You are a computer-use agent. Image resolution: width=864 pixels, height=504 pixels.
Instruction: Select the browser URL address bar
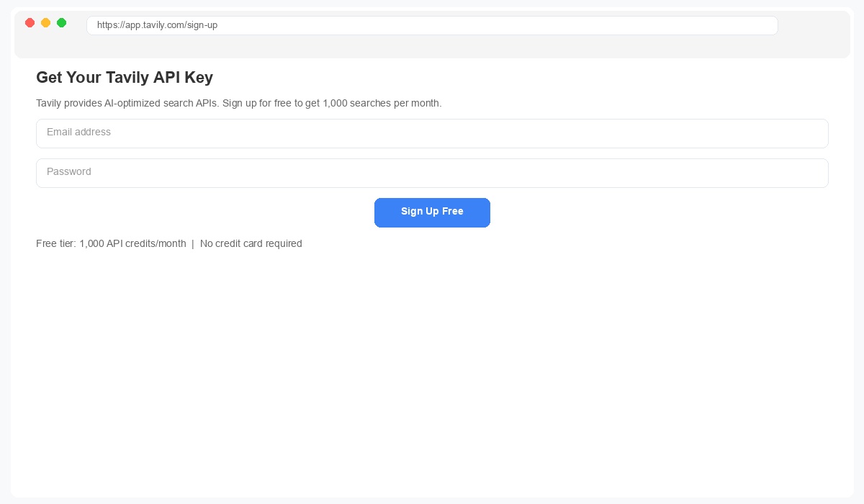432,25
